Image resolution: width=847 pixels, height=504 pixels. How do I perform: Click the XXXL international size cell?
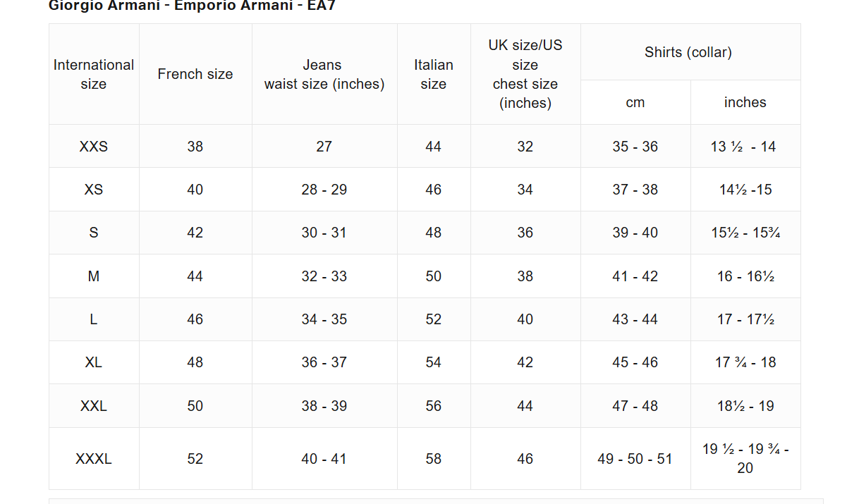tap(94, 459)
